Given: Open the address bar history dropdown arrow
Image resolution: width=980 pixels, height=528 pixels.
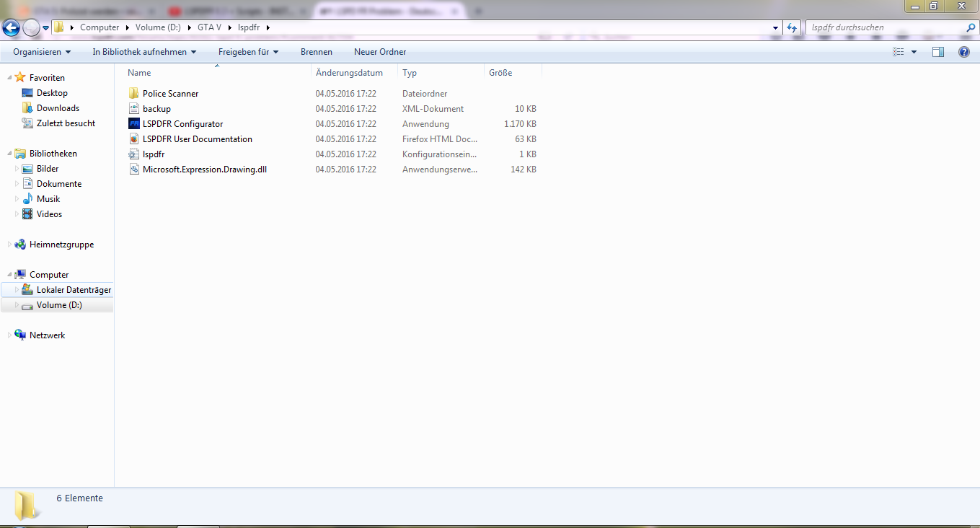Looking at the screenshot, I should click(776, 27).
